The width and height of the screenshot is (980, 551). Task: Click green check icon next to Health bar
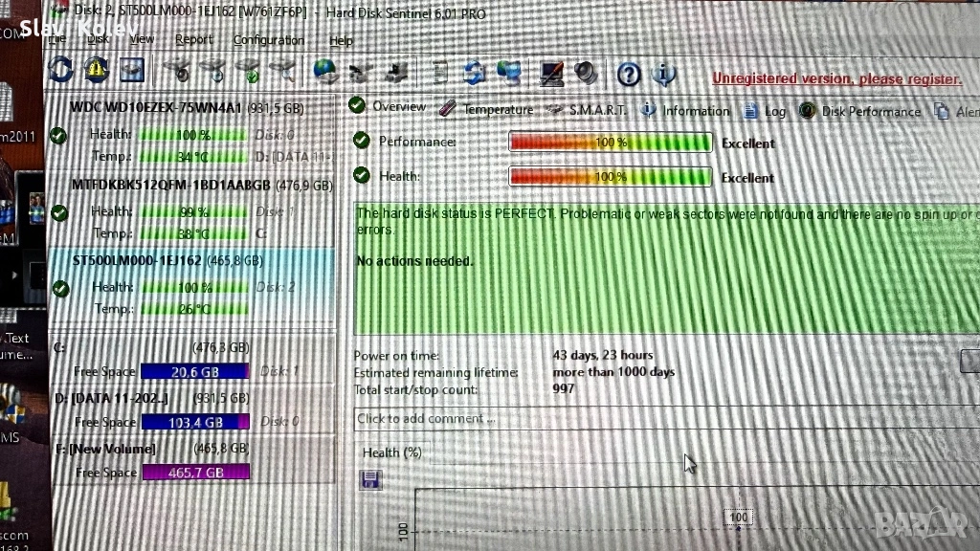point(361,175)
